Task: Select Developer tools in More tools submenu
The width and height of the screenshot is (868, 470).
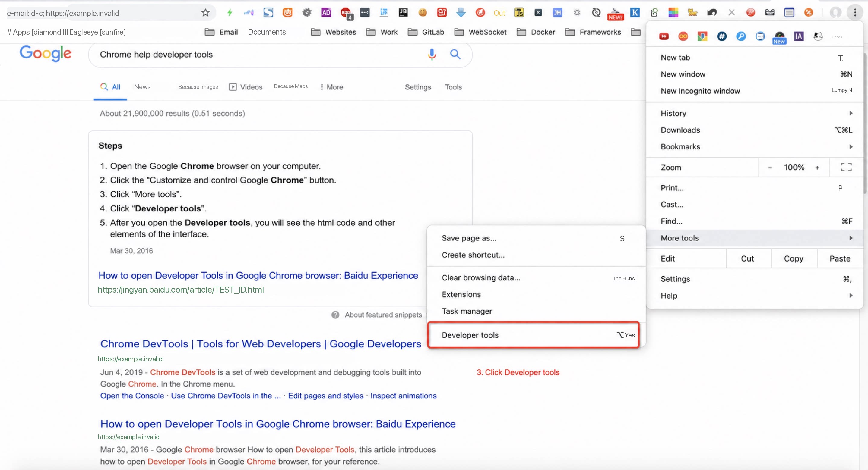Action: (x=534, y=335)
